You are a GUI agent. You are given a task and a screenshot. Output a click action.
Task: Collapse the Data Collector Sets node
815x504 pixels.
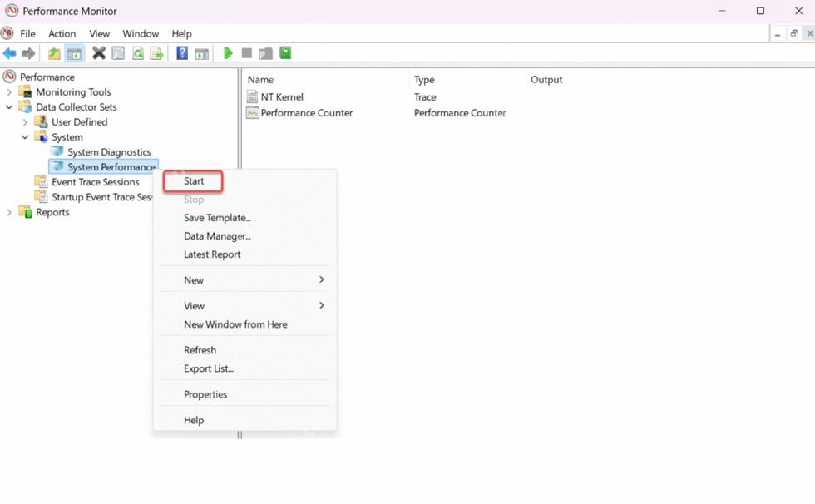click(x=9, y=107)
